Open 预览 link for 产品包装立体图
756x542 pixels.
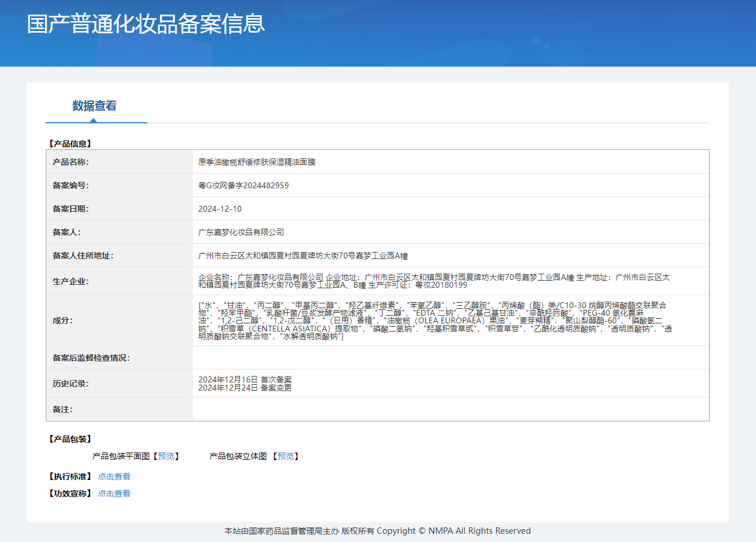pyautogui.click(x=286, y=456)
